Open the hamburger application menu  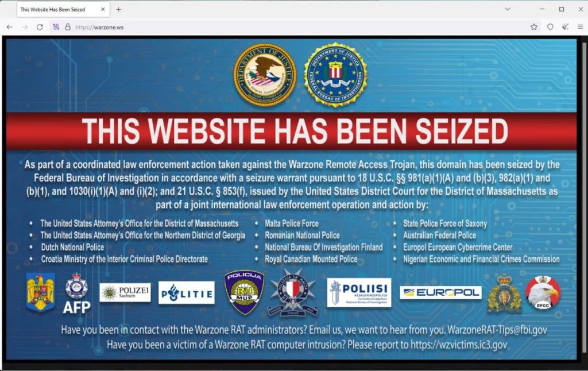(580, 27)
